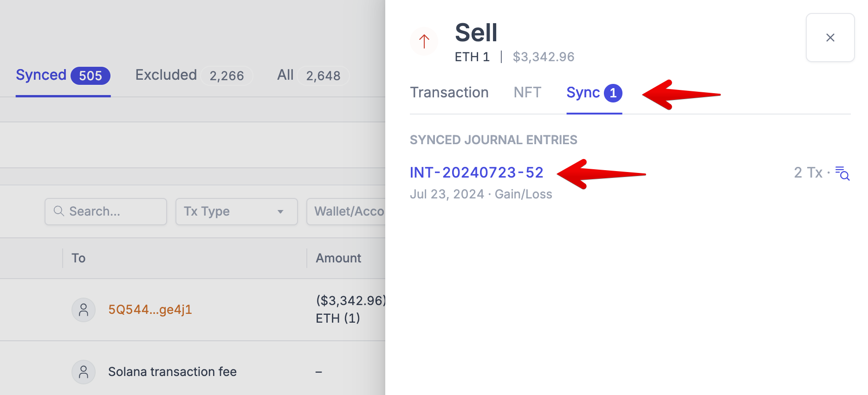Close the Sell transaction panel
This screenshot has width=868, height=395.
pyautogui.click(x=830, y=38)
